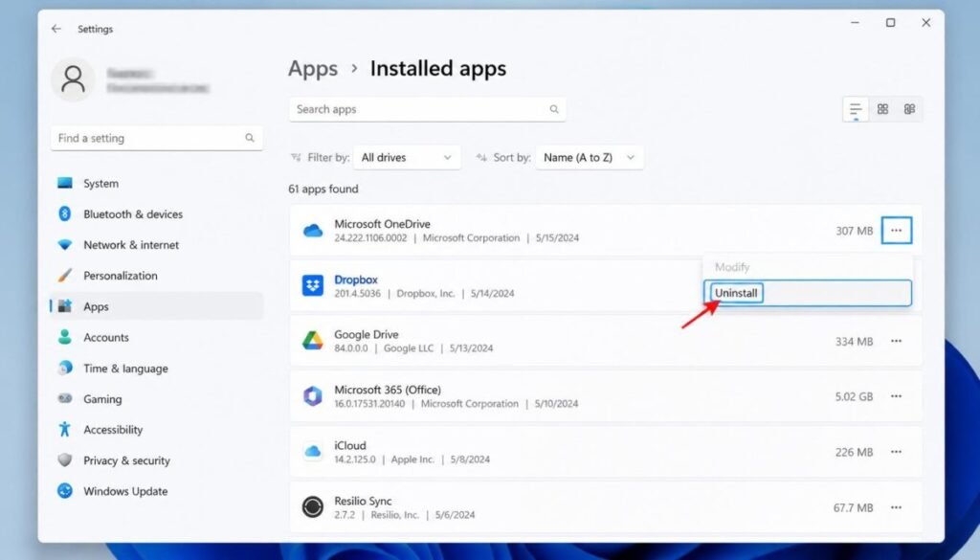Click the iCloud app icon
The height and width of the screenshot is (560, 980).
coord(313,452)
